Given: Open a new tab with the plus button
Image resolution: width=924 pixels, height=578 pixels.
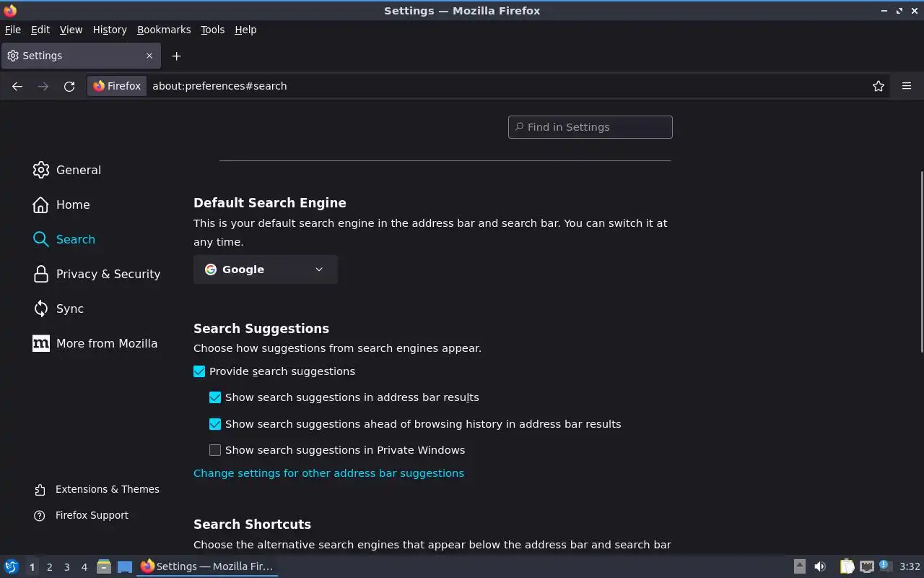Looking at the screenshot, I should click(176, 56).
